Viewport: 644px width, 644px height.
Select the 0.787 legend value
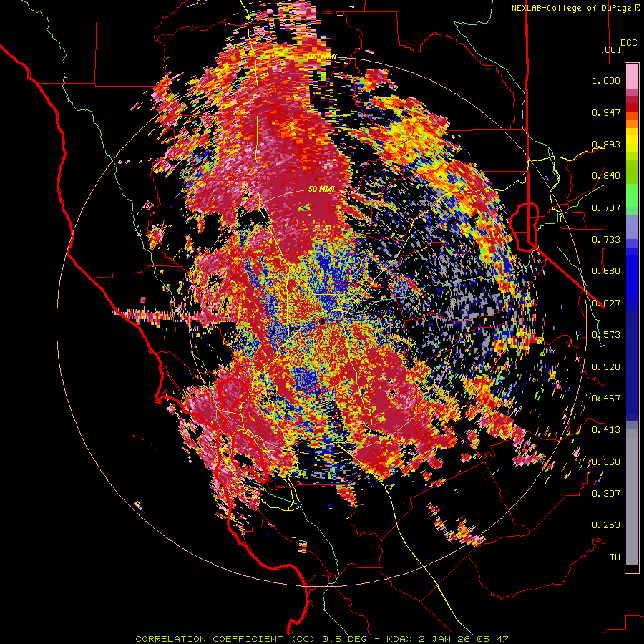click(606, 208)
